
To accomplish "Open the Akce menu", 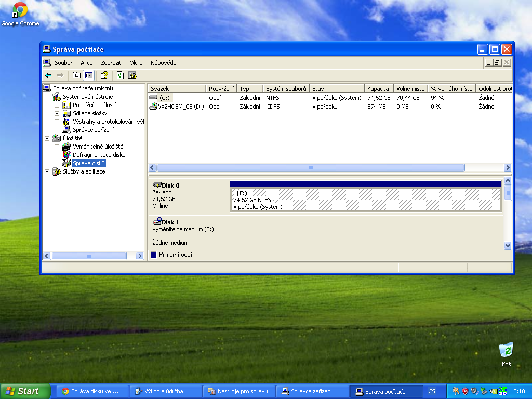I will click(x=87, y=63).
